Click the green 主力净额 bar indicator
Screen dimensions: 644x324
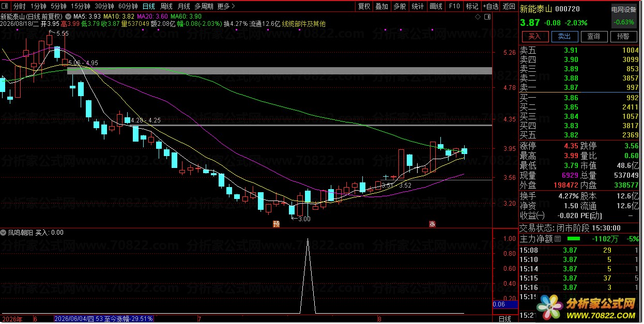(x=574, y=239)
